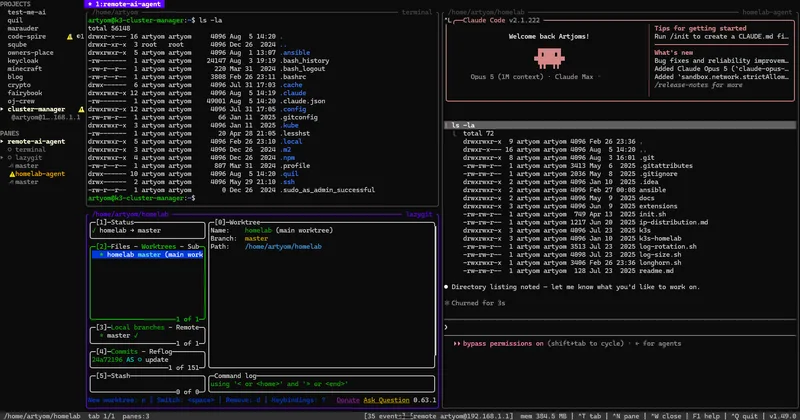The height and width of the screenshot is (420, 800).
Task: Open the quil project in sidebar
Action: coord(15,20)
